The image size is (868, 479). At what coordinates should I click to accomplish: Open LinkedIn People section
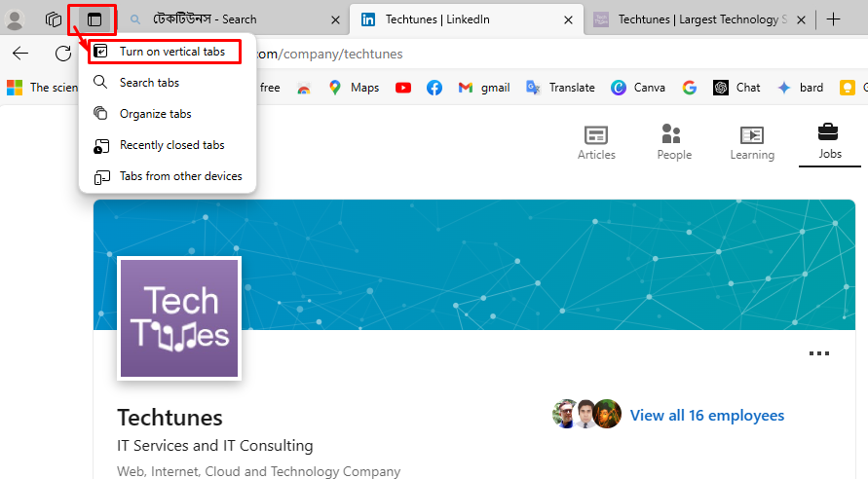pos(674,143)
